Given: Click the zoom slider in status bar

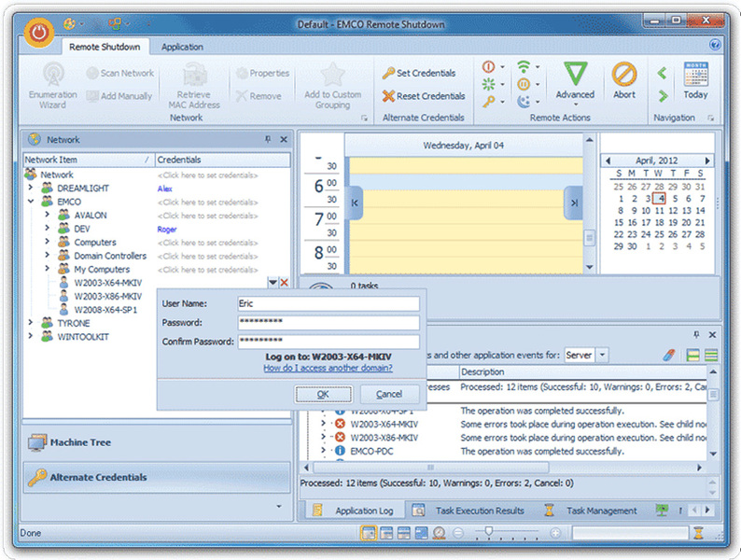Looking at the screenshot, I should point(489,532).
